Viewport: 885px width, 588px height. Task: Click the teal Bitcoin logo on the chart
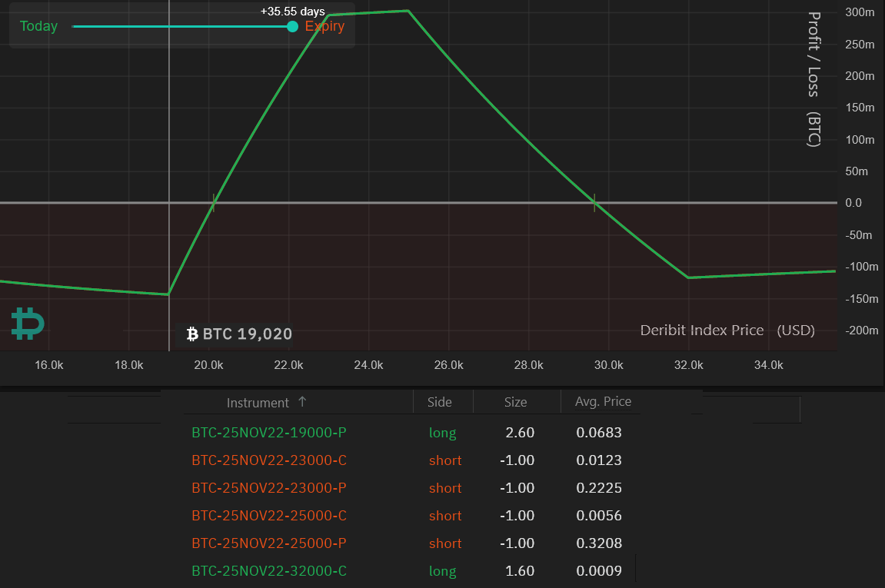tap(28, 324)
